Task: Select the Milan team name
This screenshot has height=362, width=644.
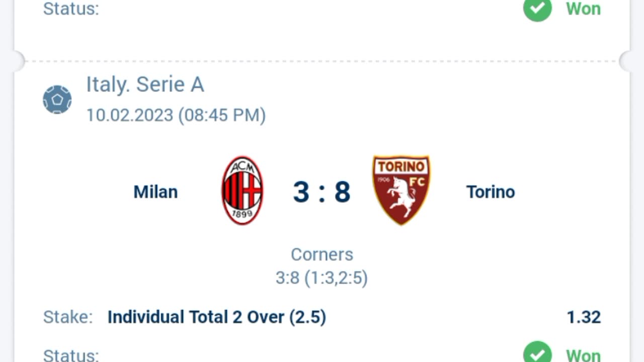Action: click(x=155, y=192)
